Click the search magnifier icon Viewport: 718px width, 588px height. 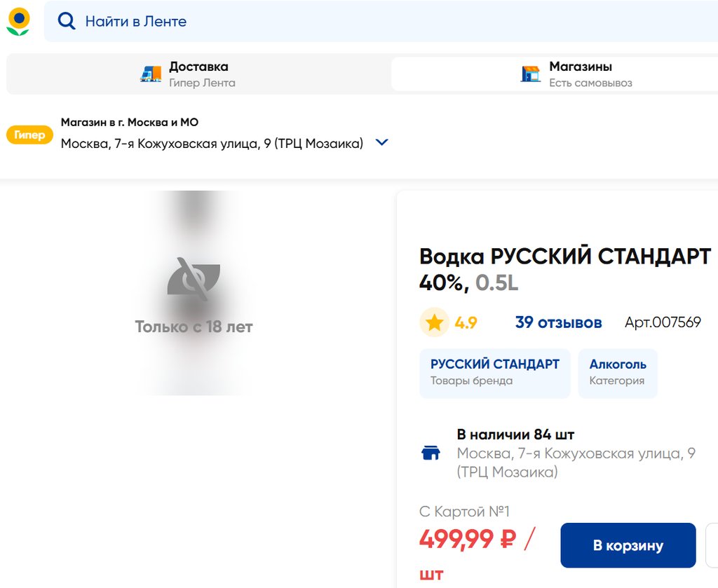tap(67, 21)
